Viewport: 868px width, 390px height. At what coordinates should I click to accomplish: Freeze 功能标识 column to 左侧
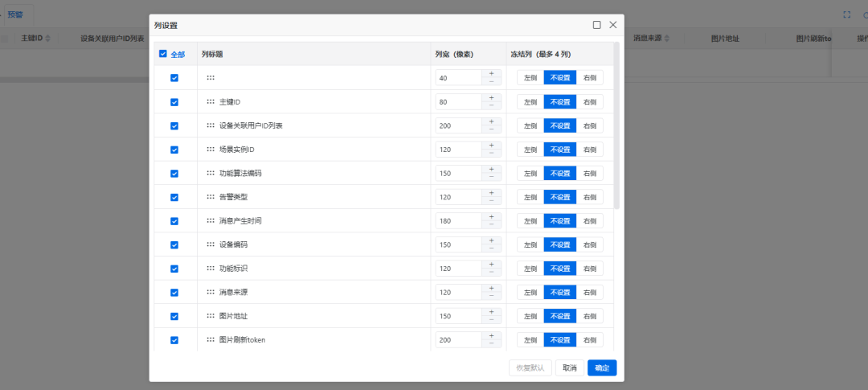[x=530, y=269]
